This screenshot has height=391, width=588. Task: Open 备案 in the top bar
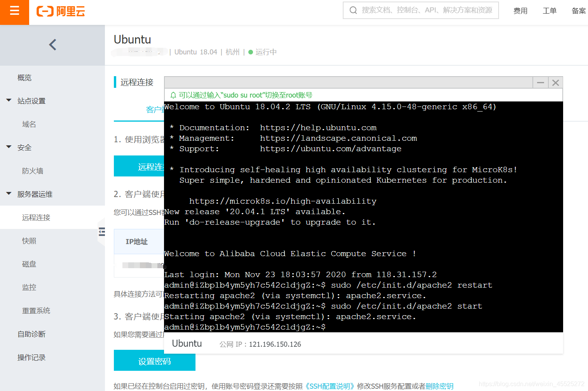(x=579, y=11)
